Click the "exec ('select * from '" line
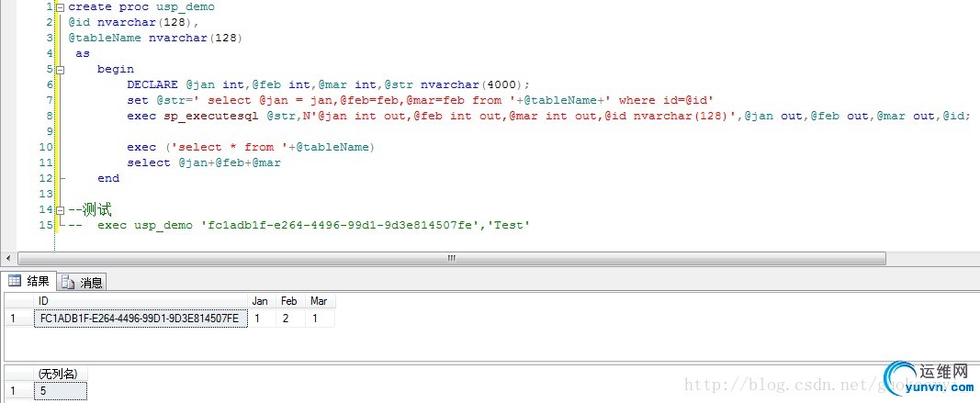The height and width of the screenshot is (403, 980). pos(250,147)
